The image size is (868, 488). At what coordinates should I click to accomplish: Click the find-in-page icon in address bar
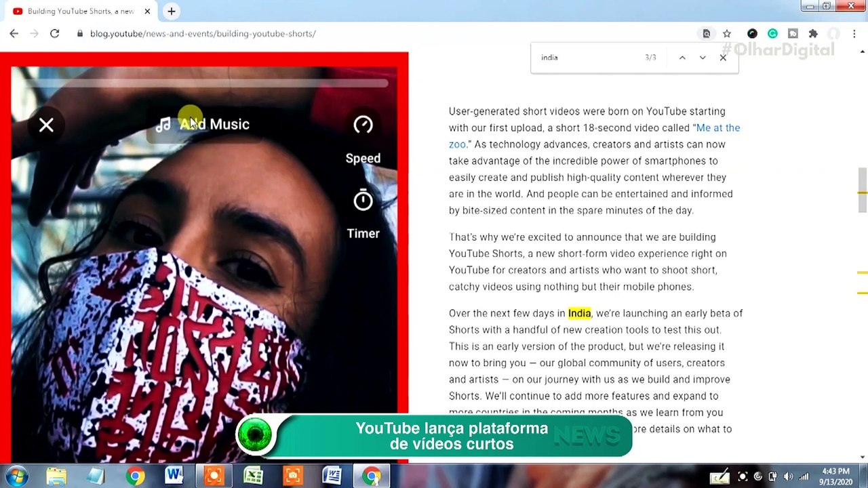point(707,33)
